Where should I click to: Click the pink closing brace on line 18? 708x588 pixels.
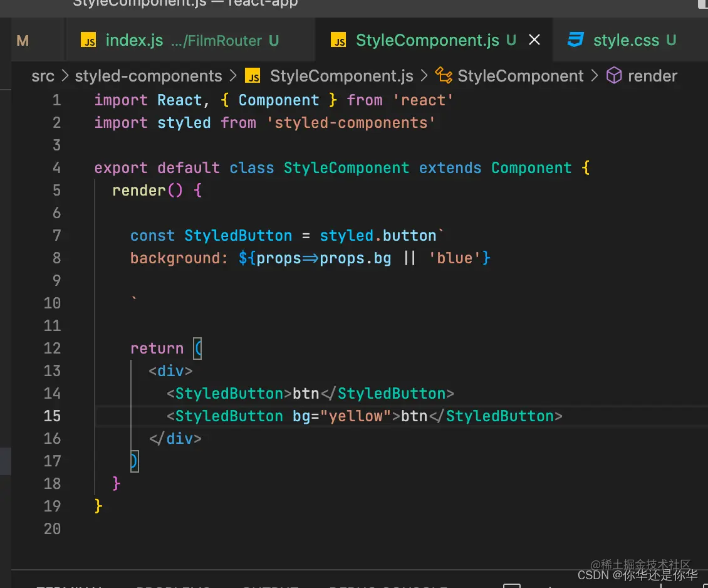point(116,484)
